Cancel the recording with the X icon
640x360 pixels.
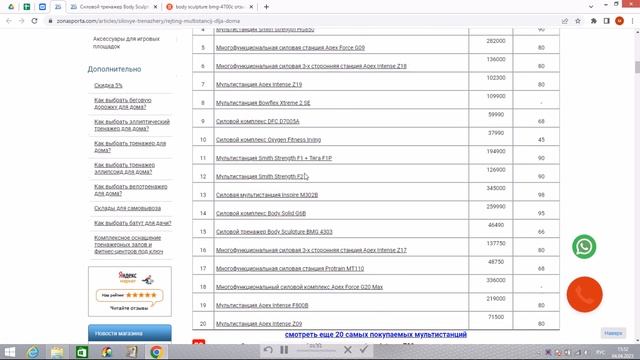coord(348,350)
